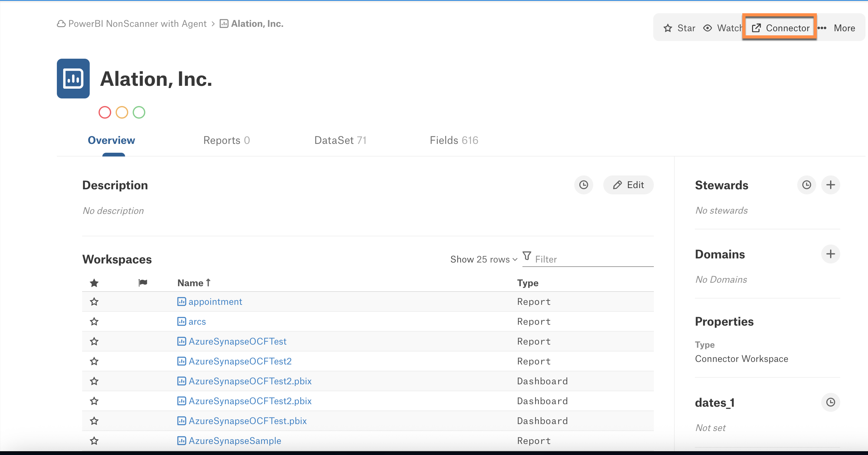Set the green endorsement flag circle

[x=139, y=112]
